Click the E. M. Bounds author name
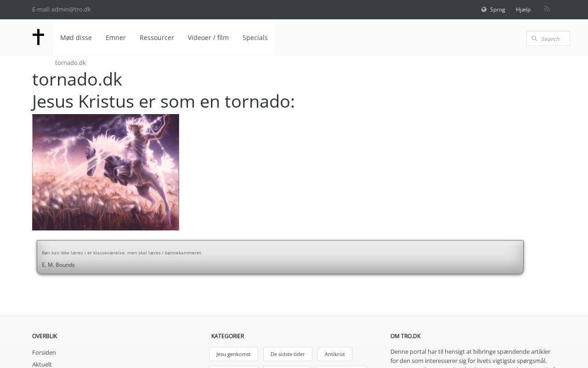Screen dimensions: 588x368 pos(58,265)
